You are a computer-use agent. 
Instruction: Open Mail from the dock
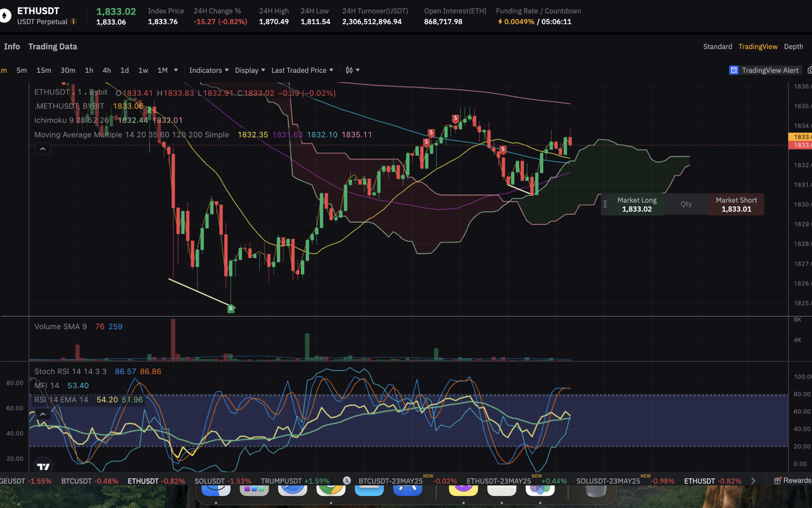click(x=369, y=490)
